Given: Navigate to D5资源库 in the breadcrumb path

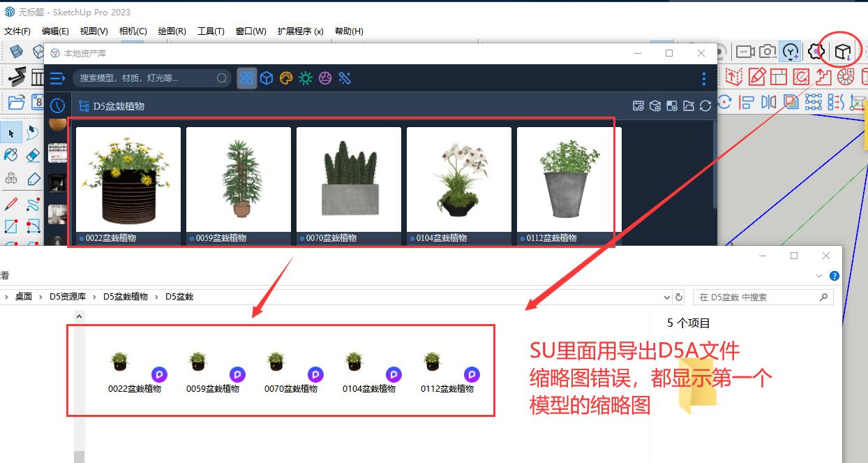Looking at the screenshot, I should point(68,297).
